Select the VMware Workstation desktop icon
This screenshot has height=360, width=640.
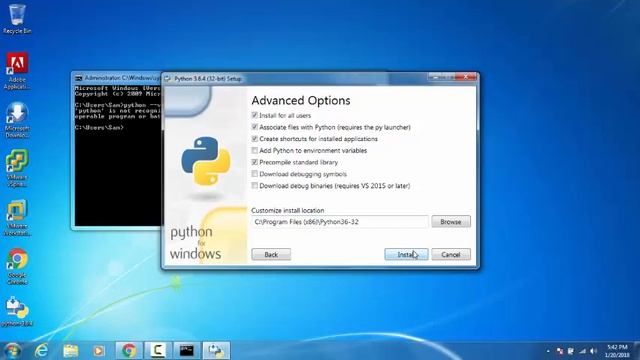pyautogui.click(x=17, y=218)
